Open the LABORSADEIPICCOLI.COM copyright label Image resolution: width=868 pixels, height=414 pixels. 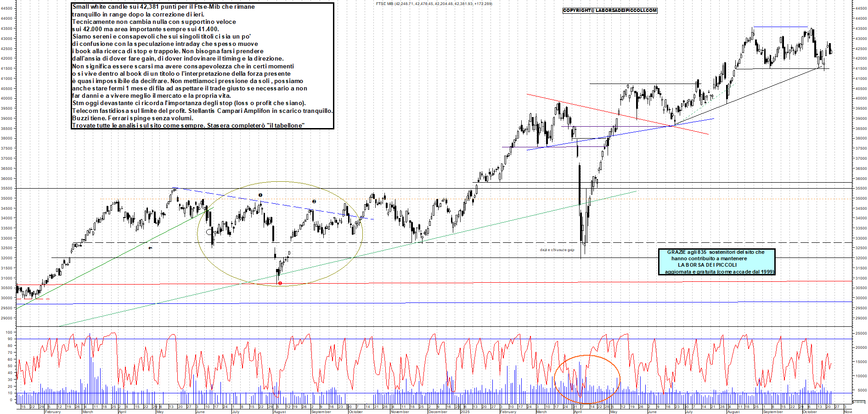[x=610, y=11]
